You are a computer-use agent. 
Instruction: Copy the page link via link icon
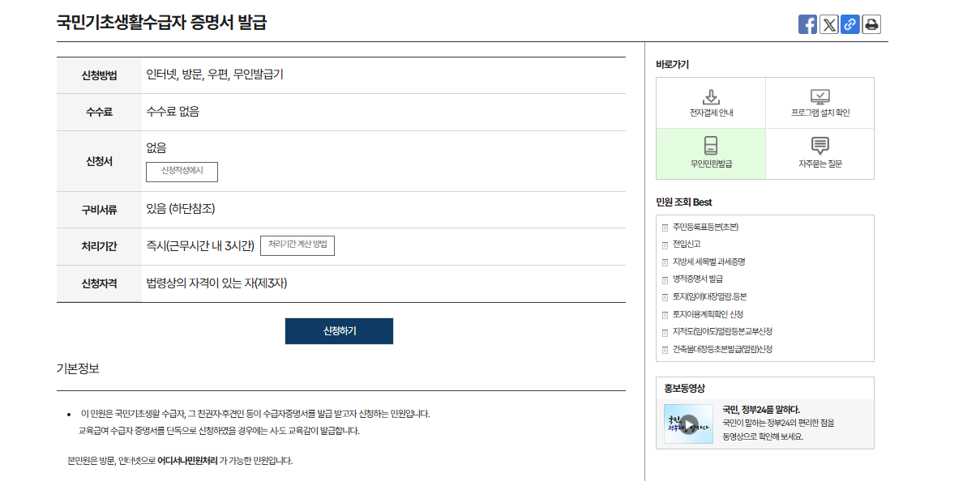coord(849,24)
